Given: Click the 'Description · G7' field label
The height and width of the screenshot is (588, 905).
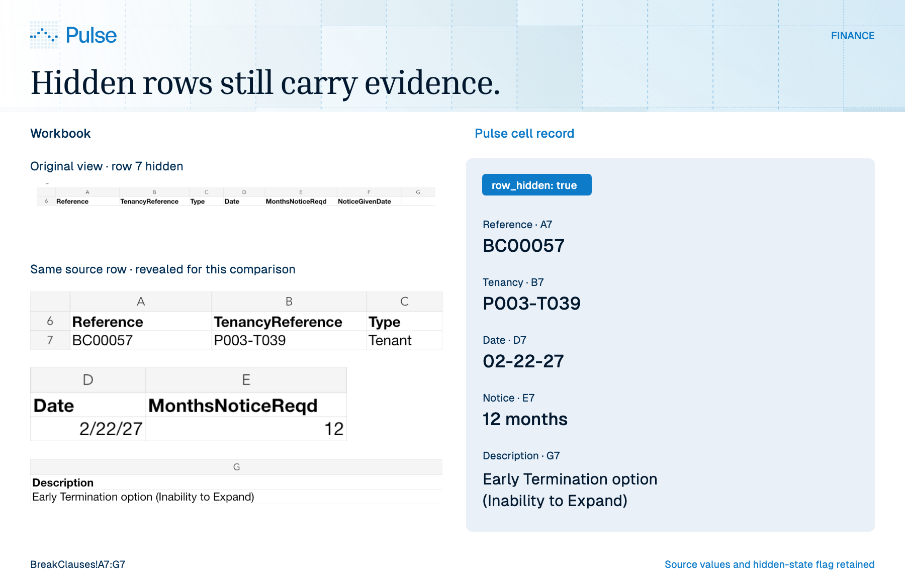Looking at the screenshot, I should tap(521, 456).
